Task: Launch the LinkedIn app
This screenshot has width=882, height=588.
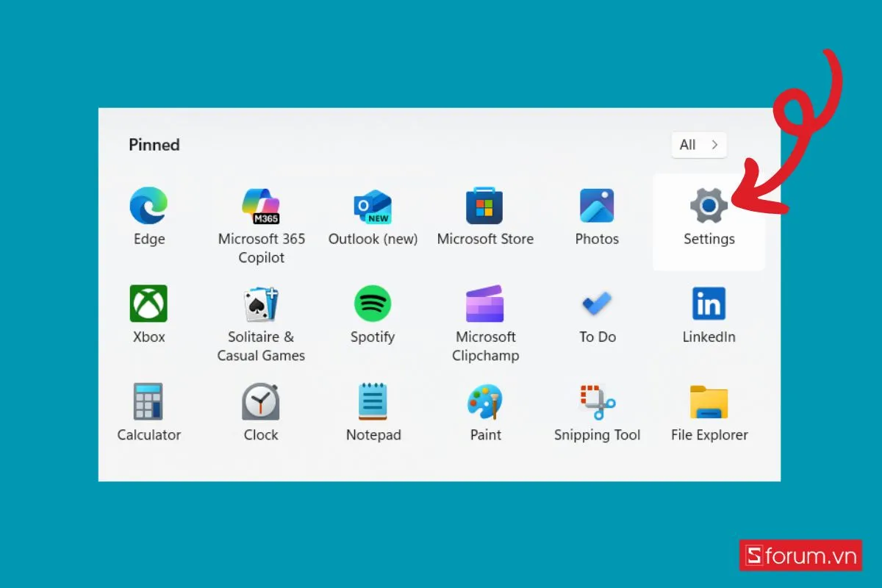Action: click(709, 304)
